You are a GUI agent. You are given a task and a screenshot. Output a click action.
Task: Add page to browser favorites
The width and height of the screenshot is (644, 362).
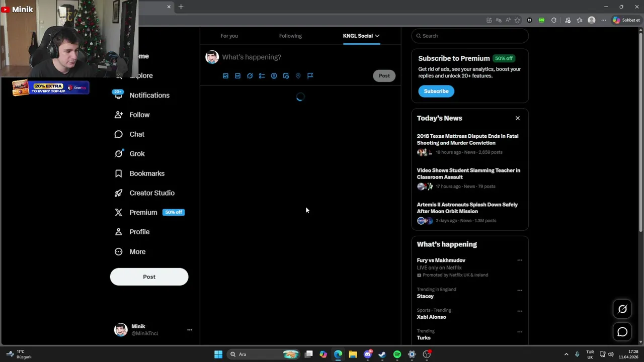(517, 20)
